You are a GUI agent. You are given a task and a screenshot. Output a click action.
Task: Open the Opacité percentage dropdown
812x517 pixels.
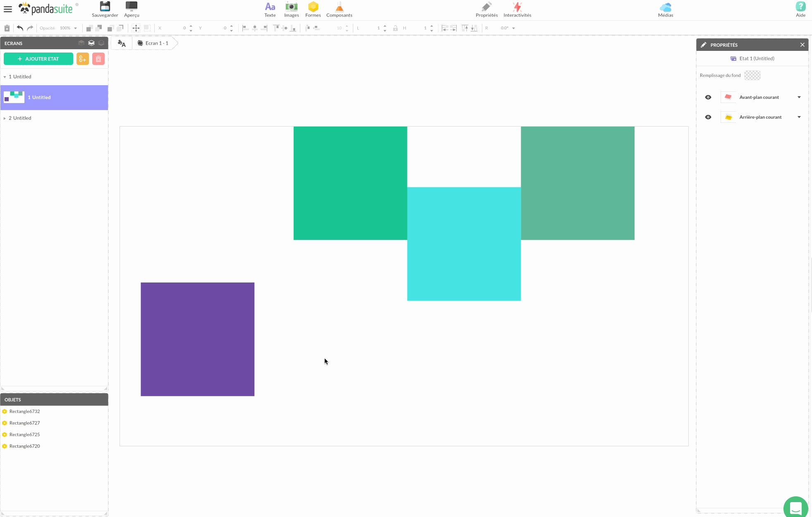75,28
